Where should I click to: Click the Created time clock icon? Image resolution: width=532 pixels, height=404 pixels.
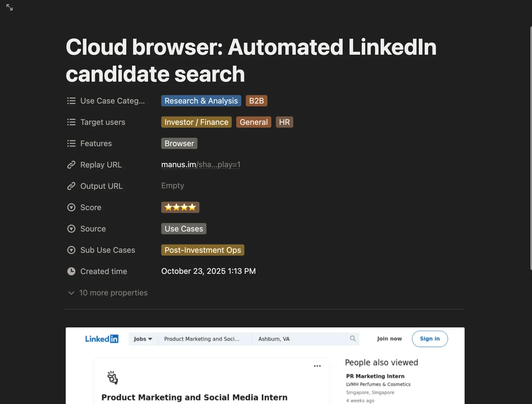(71, 271)
